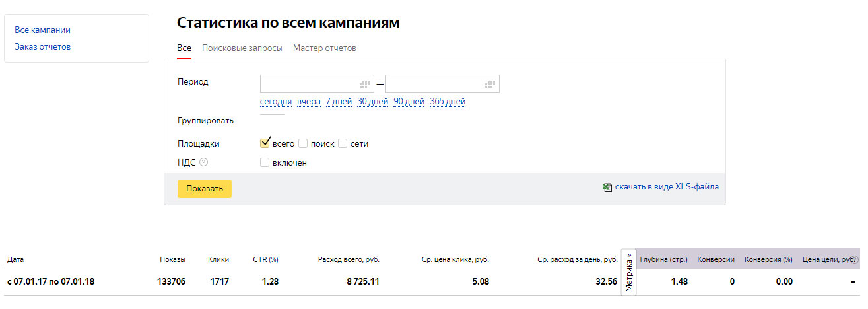Collapse the vertical Метрика columns panel
Image resolution: width=868 pixels, height=309 pixels.
tap(629, 272)
